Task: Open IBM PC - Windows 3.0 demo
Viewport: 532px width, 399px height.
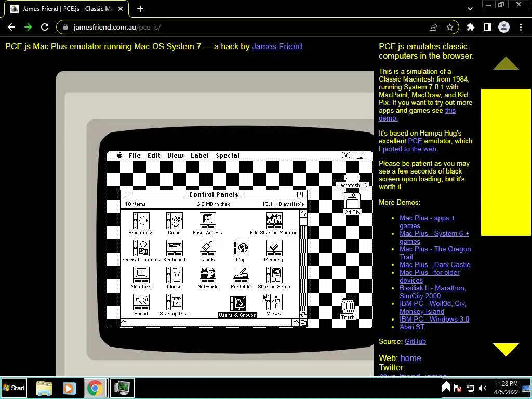Action: coord(434,320)
